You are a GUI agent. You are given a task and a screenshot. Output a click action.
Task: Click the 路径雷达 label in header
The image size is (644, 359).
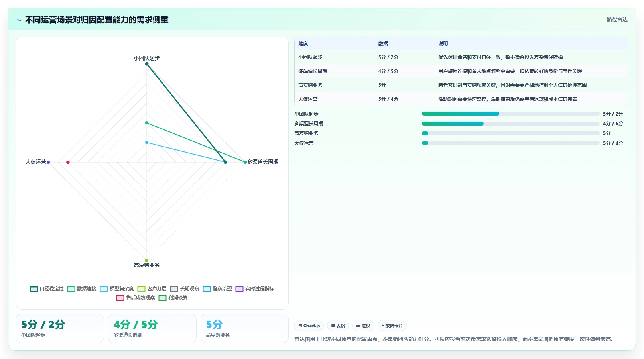(617, 19)
